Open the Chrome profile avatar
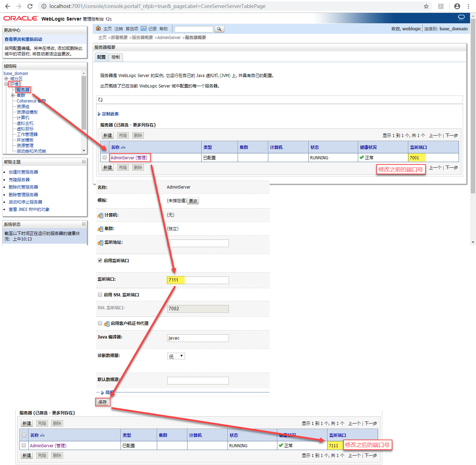476x465 pixels. point(457,6)
